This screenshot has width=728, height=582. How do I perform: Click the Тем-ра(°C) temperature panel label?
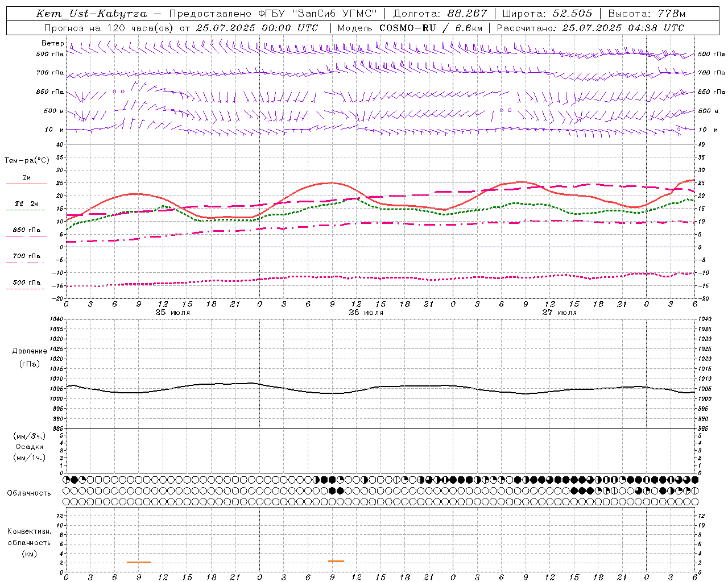tap(27, 161)
